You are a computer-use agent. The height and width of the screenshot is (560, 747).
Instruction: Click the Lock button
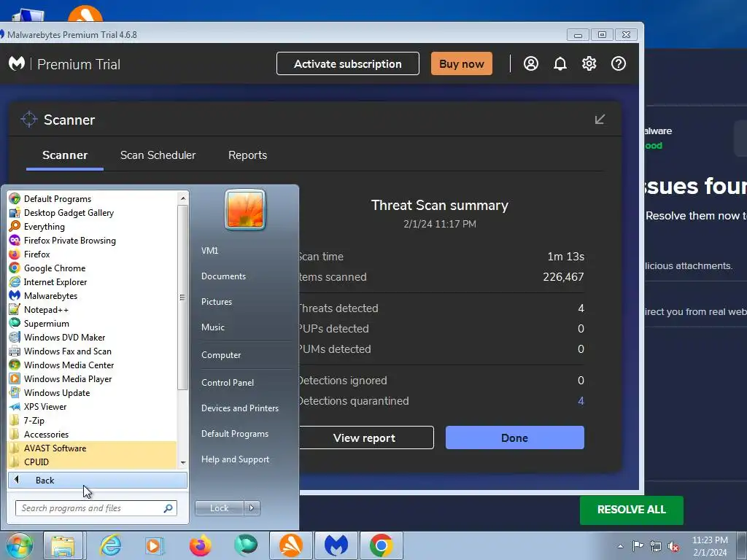click(219, 507)
